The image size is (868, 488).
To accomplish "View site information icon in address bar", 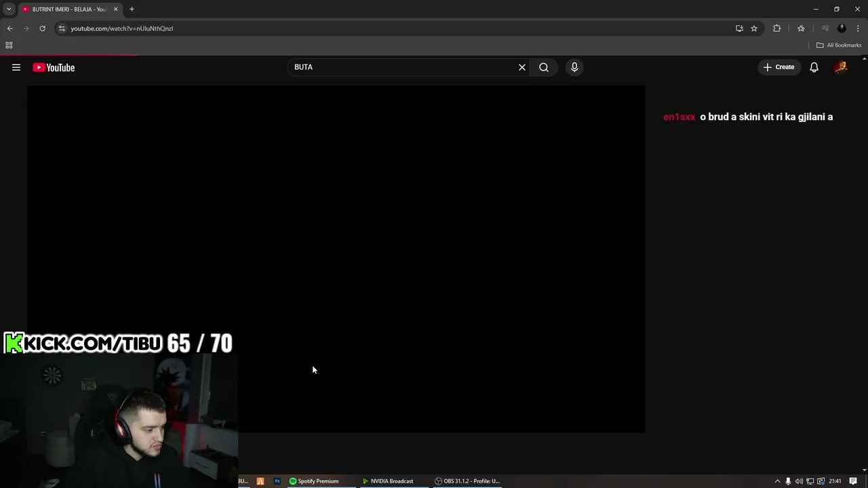I will tap(62, 28).
